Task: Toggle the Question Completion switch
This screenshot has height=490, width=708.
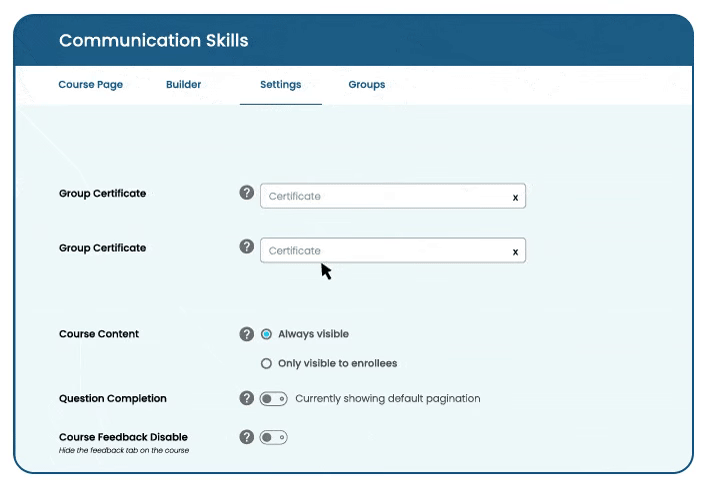Action: [x=273, y=399]
